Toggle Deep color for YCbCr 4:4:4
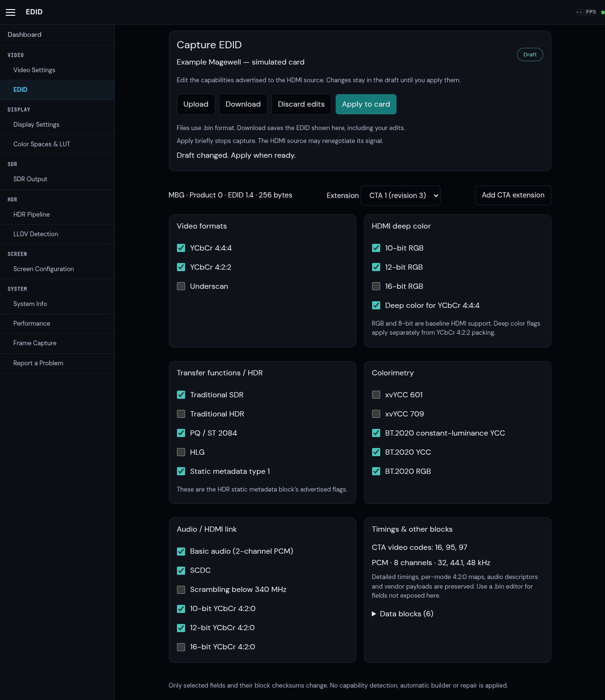Image resolution: width=605 pixels, height=700 pixels. coord(376,306)
